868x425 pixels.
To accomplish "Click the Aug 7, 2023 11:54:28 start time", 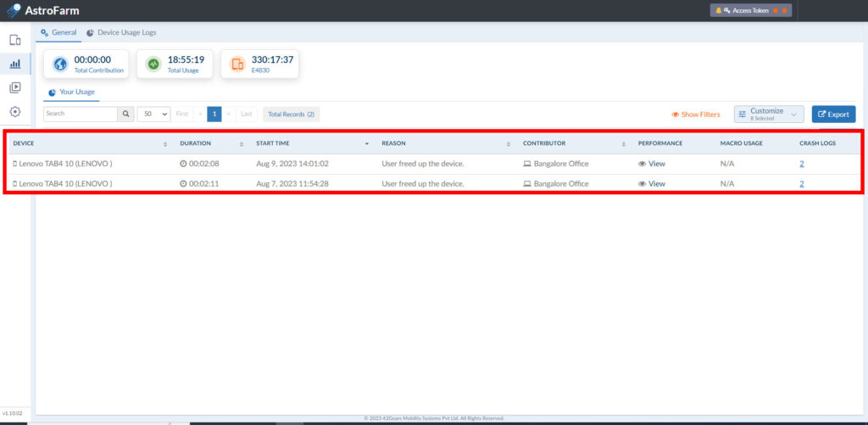I will pos(292,184).
